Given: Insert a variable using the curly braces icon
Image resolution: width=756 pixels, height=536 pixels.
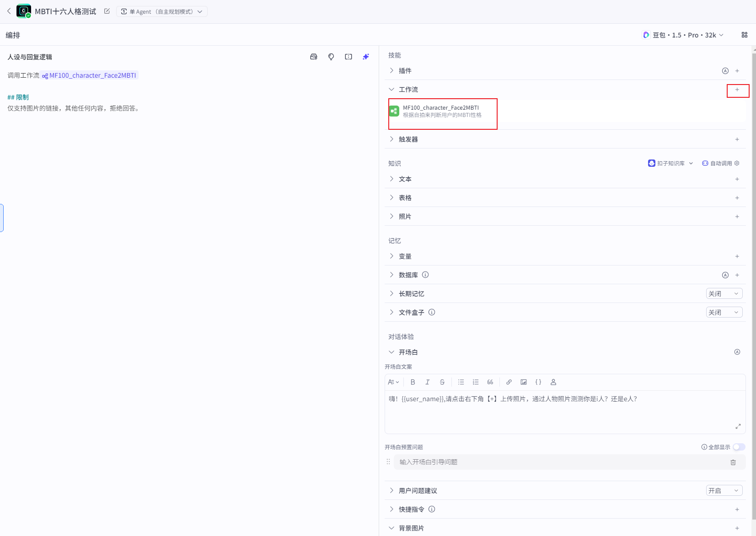Looking at the screenshot, I should click(x=538, y=382).
